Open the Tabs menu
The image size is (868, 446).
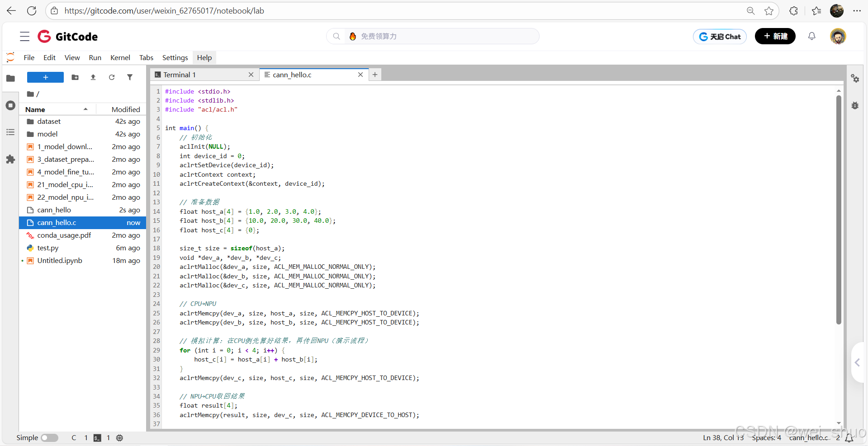point(146,57)
